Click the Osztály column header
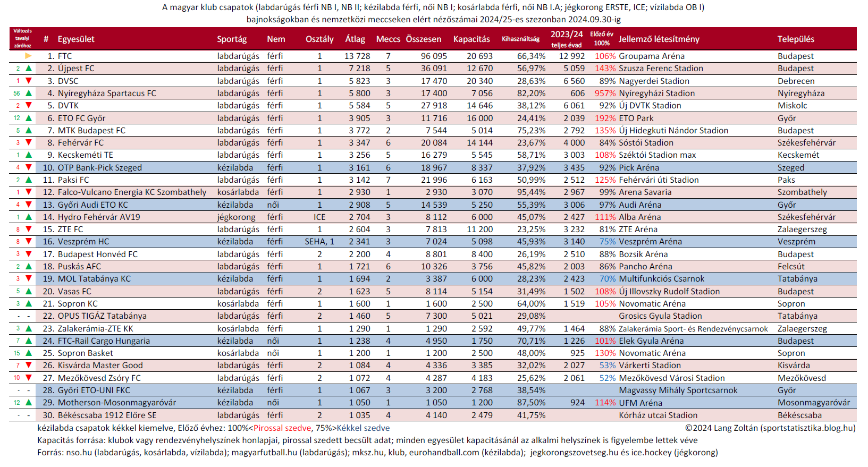This screenshot has height=467, width=868. (x=319, y=39)
